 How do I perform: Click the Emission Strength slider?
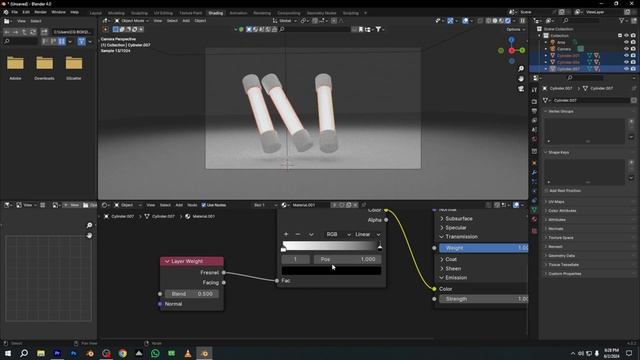[x=484, y=299]
